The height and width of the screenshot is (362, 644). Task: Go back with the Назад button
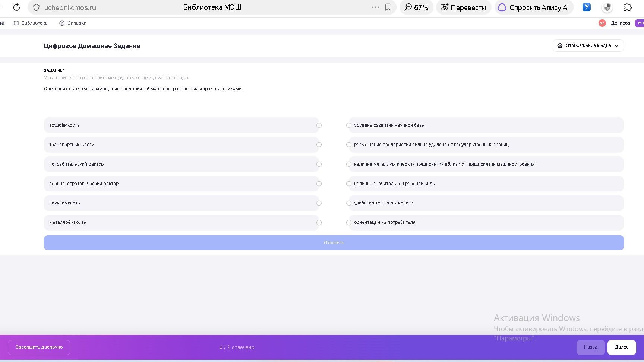[x=591, y=347]
